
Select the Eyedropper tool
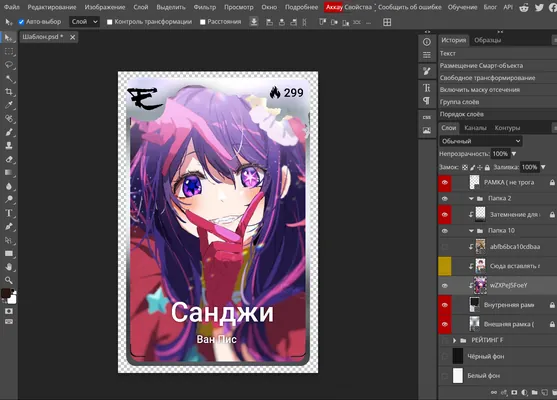pos(9,105)
